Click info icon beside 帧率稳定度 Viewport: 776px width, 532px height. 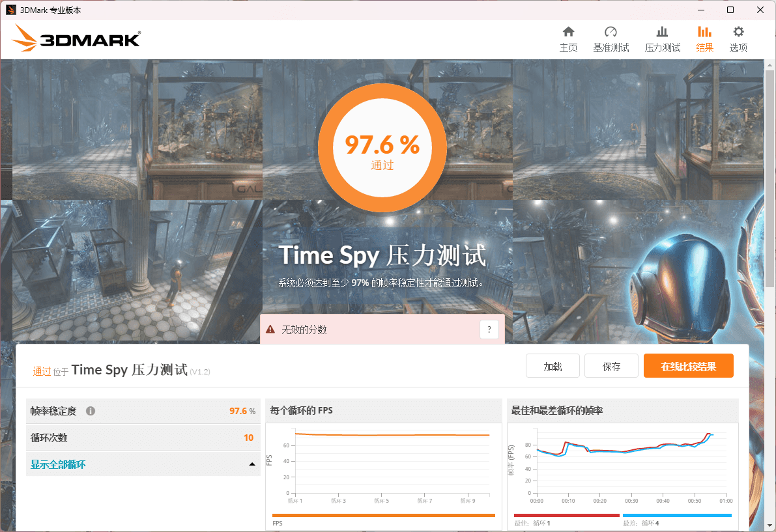91,411
